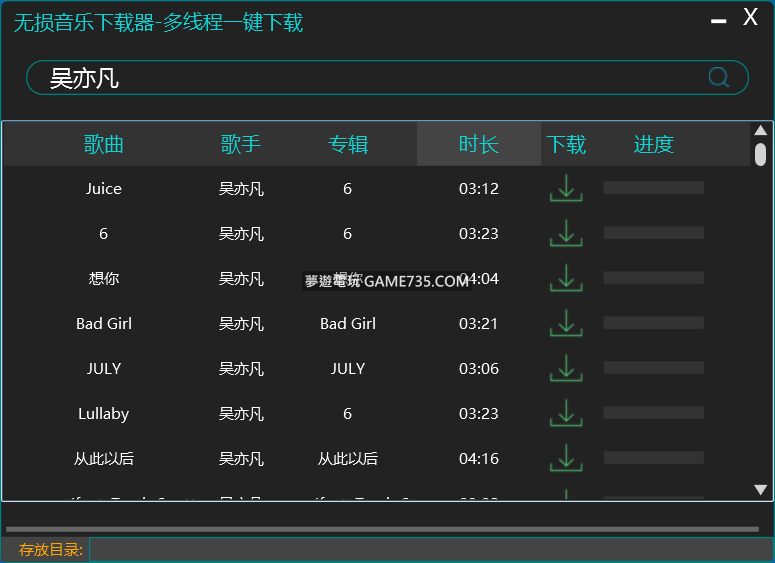
Task: Click the 03:21 duration cell
Action: pyautogui.click(x=478, y=323)
